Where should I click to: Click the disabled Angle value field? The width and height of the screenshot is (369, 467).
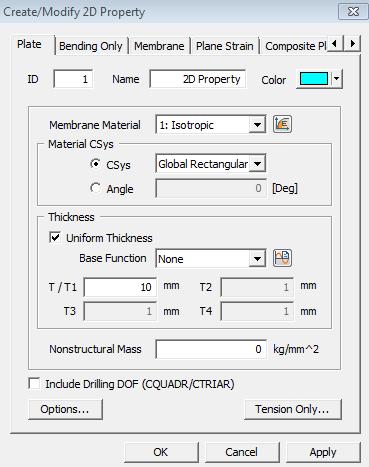(x=211, y=188)
